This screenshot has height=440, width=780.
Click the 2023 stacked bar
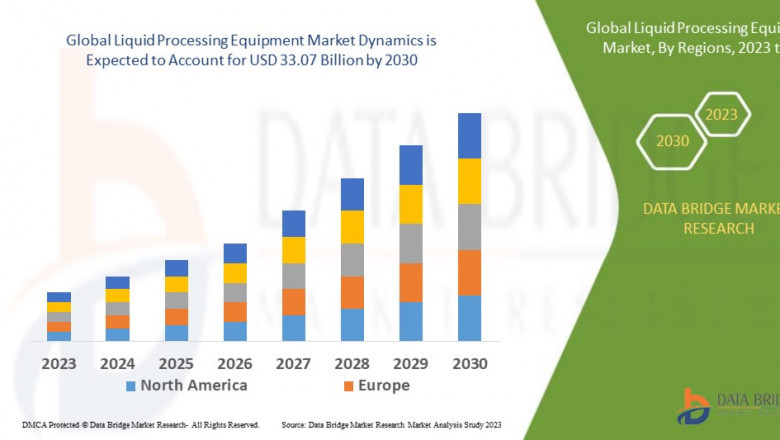coord(59,316)
